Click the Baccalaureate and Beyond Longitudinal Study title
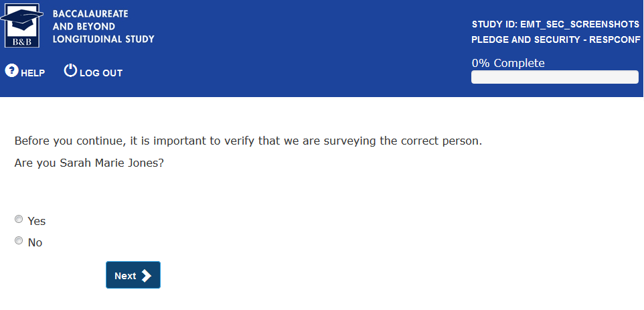 (x=103, y=26)
